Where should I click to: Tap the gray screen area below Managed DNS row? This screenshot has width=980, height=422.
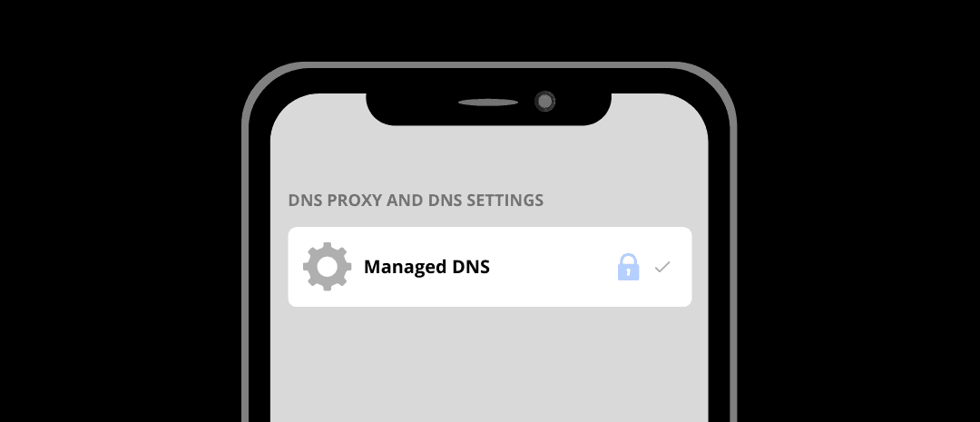(x=489, y=363)
